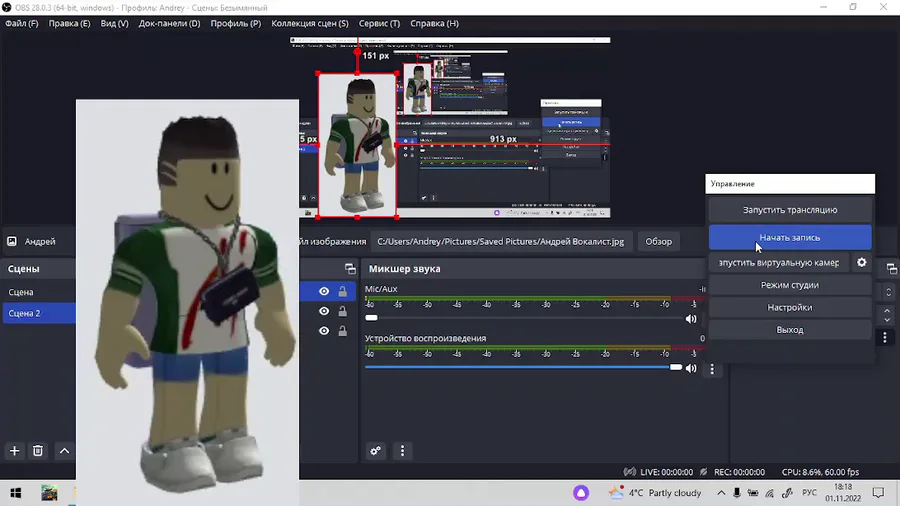Open mixer three-dot menu beside gear
Screen dimensions: 900x506
(x=402, y=451)
